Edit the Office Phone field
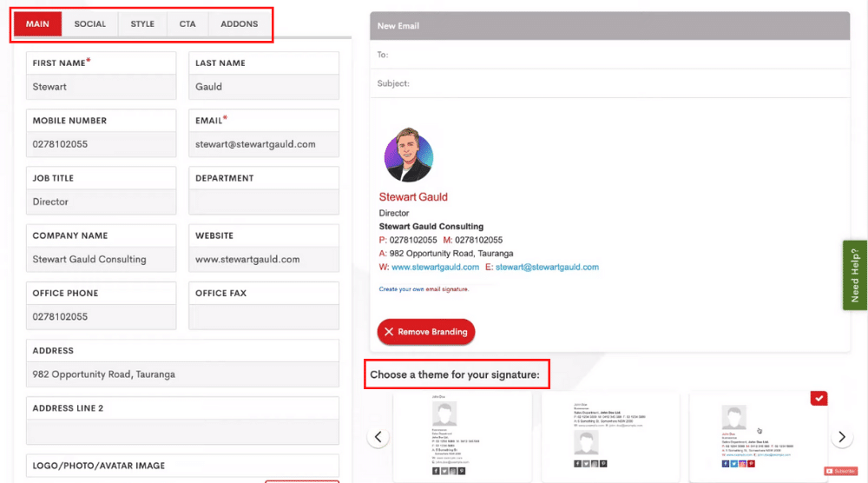This screenshot has width=868, height=483. pyautogui.click(x=102, y=317)
